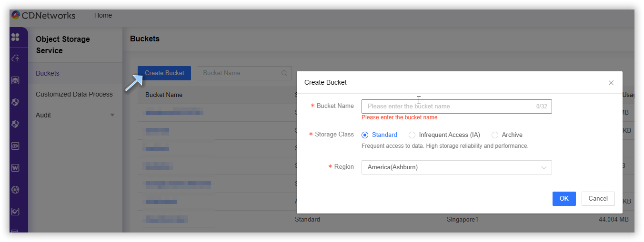This screenshot has width=644, height=242.
Task: Click the checkmark box icon in sidebar
Action: (15, 212)
